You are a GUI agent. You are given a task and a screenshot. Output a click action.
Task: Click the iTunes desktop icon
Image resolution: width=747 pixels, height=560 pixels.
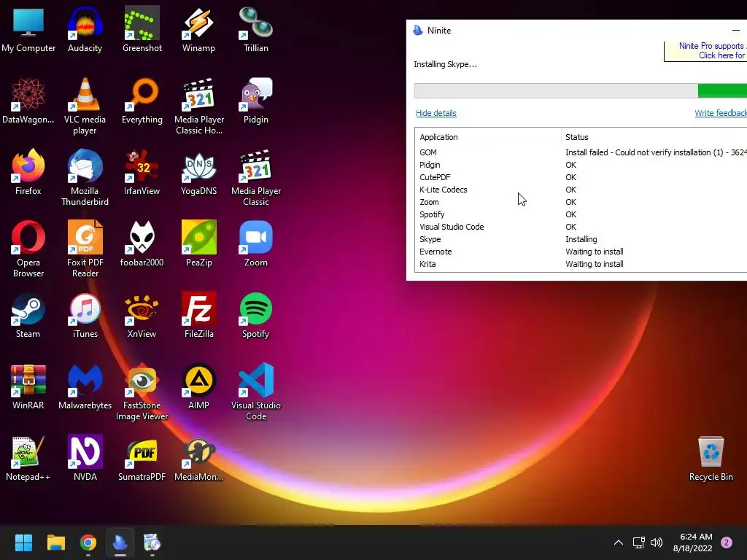(x=85, y=315)
